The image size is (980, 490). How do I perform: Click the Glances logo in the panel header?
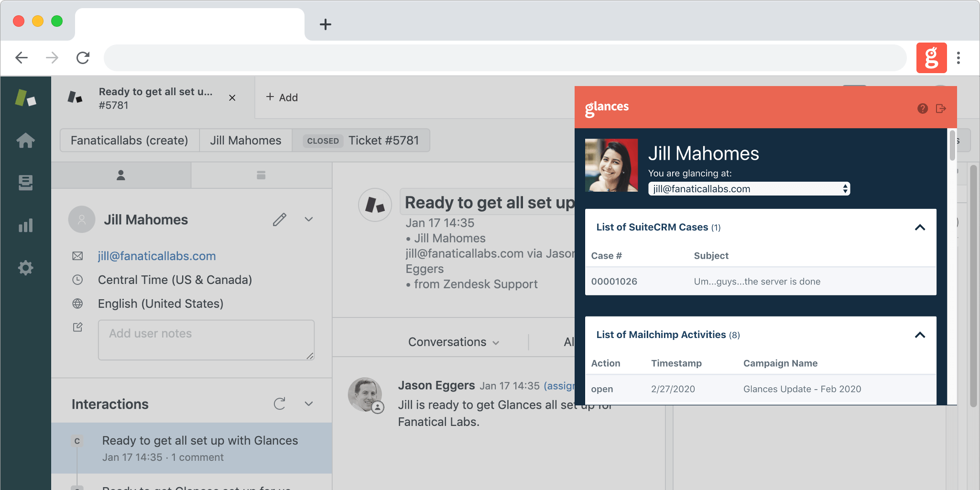[607, 108]
